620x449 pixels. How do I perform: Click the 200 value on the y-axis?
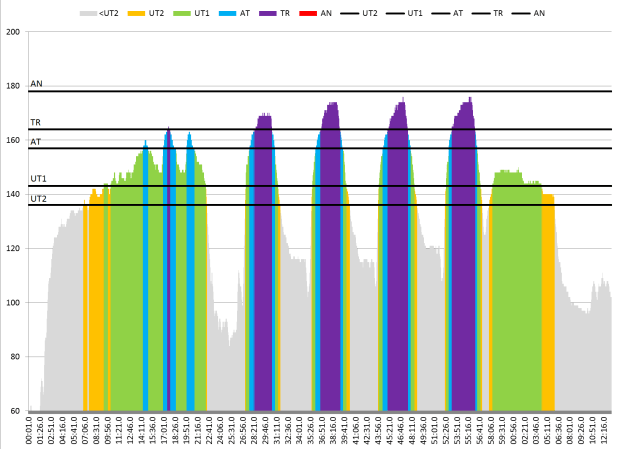pyautogui.click(x=13, y=32)
